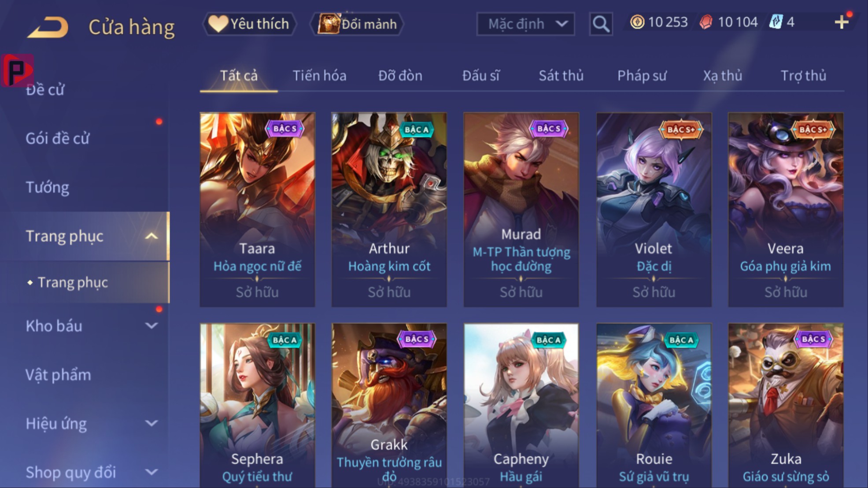This screenshot has height=488, width=868.
Task: Collapse the Trang phục sidebar section
Action: pyautogui.click(x=151, y=236)
